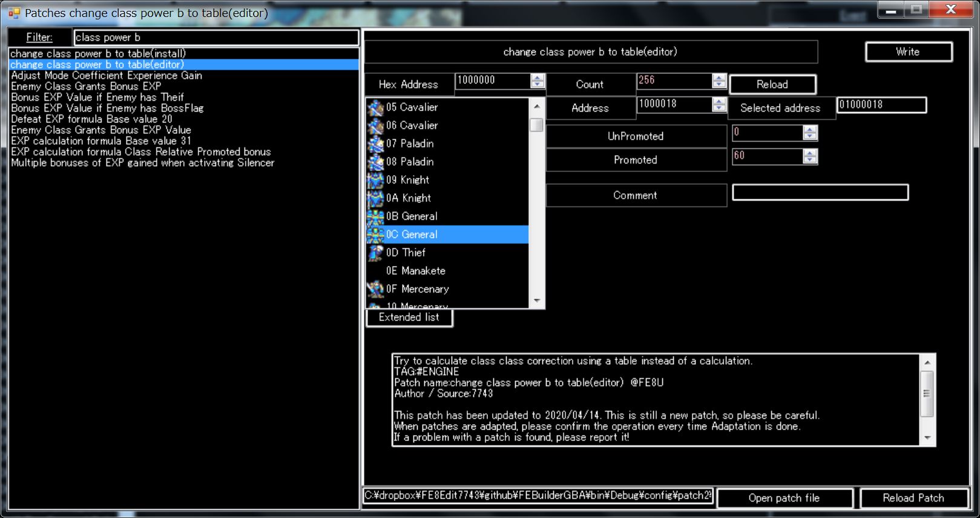980x518 pixels.
Task: Increase the Hex Address spinner value
Action: pyautogui.click(x=537, y=78)
